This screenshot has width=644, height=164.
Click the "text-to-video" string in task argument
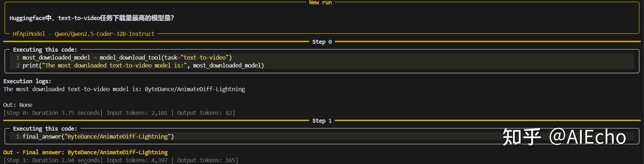click(205, 57)
